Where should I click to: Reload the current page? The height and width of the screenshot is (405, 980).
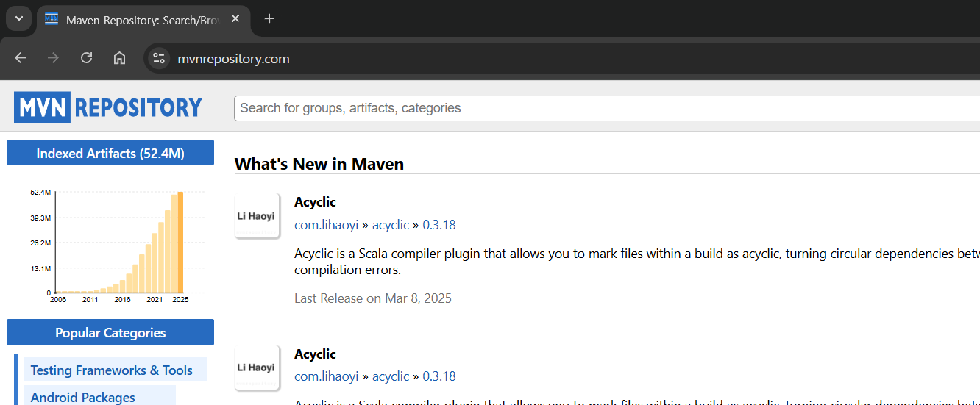[86, 58]
